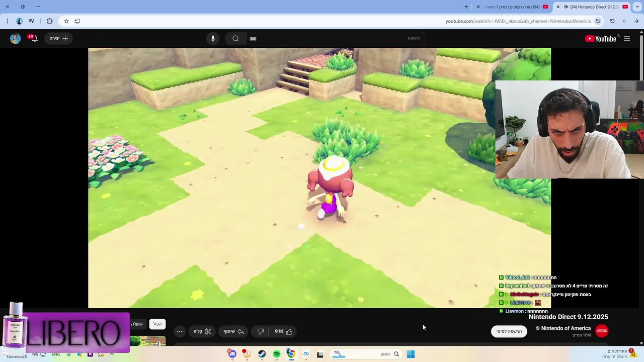Open Discord from the taskbar
The width and height of the screenshot is (644, 362).
[232, 354]
